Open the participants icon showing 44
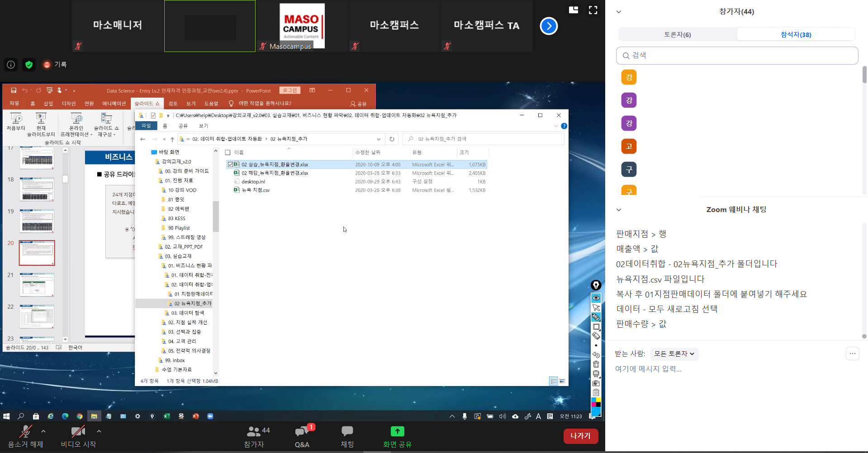 coord(254,432)
